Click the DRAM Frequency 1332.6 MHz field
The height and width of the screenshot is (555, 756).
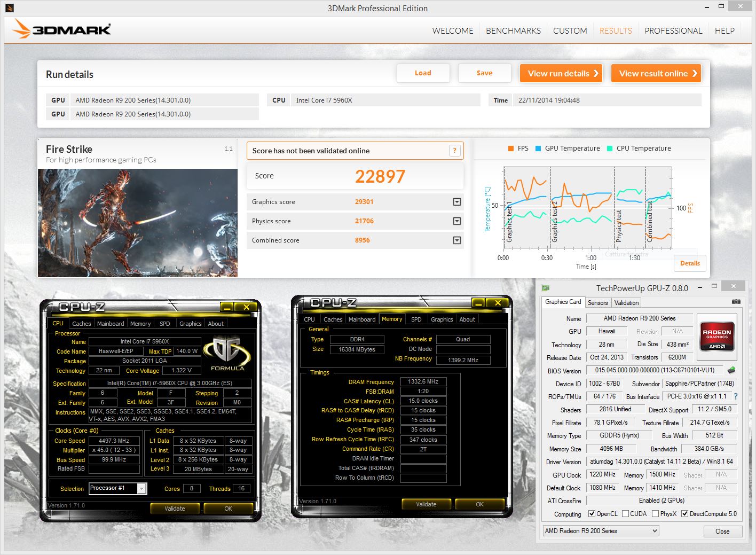coord(423,382)
